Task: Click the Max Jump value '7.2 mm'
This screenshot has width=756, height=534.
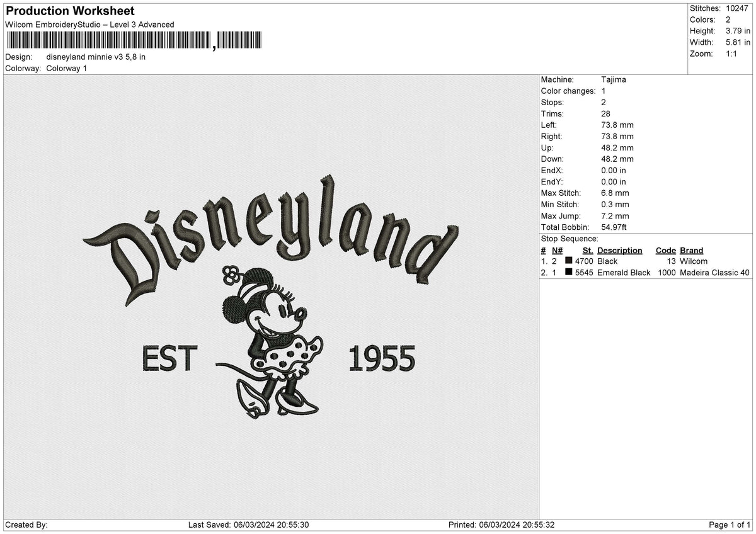Action: point(616,216)
